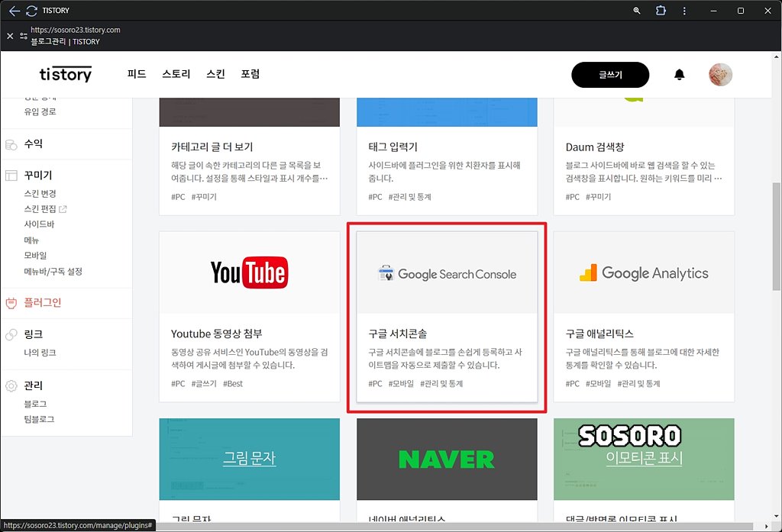Open the 피드 menu

tap(137, 74)
